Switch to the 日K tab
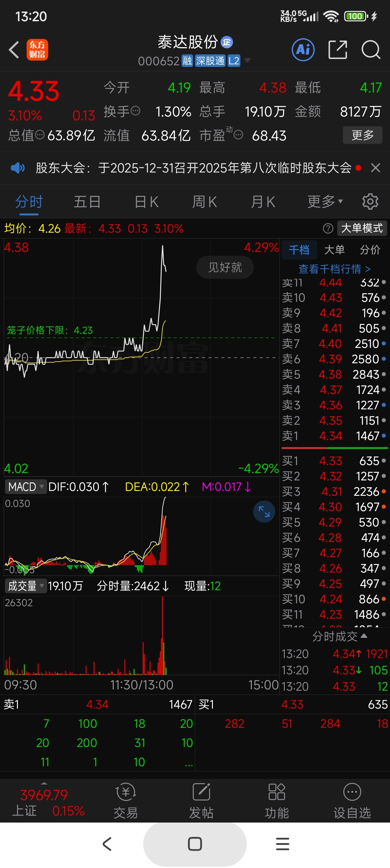Image resolution: width=390 pixels, height=868 pixels. pos(146,202)
